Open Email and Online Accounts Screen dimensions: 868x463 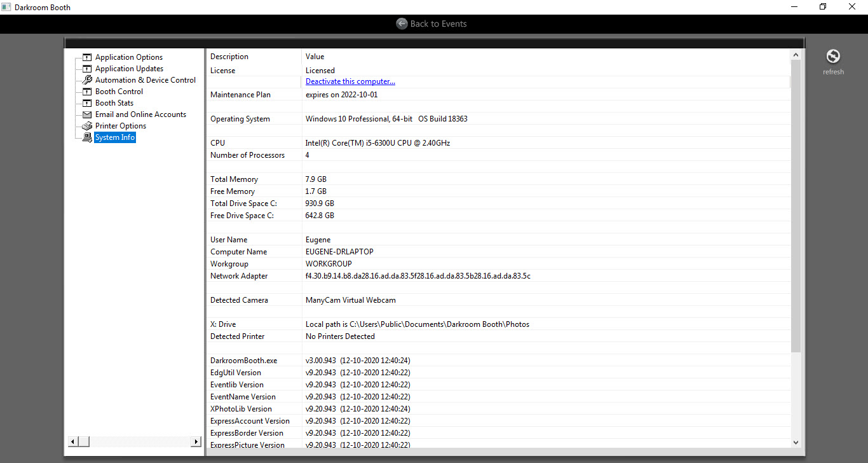coord(140,114)
